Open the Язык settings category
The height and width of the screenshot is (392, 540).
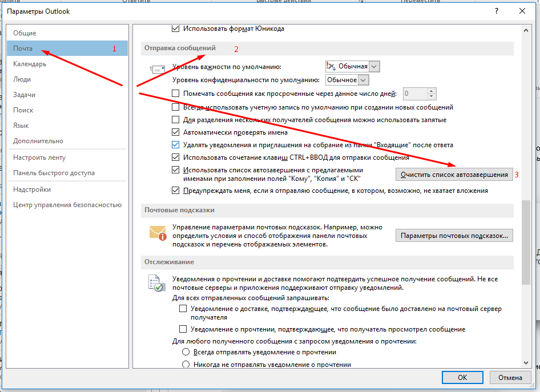click(x=67, y=126)
